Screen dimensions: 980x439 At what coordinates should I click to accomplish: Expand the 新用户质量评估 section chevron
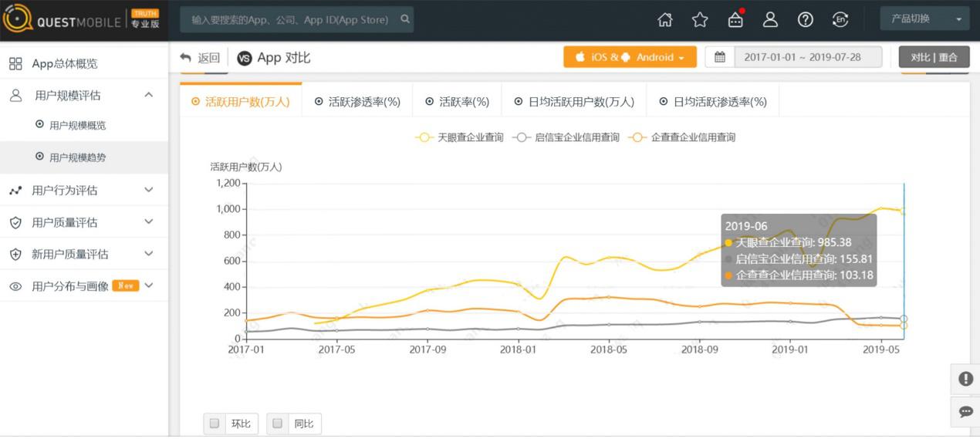point(149,254)
